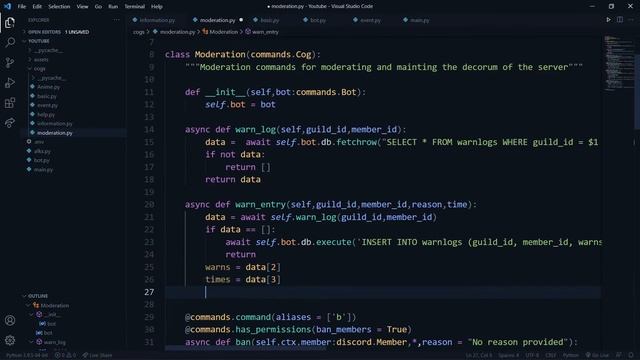Click errors and warnings status item

pos(65,355)
